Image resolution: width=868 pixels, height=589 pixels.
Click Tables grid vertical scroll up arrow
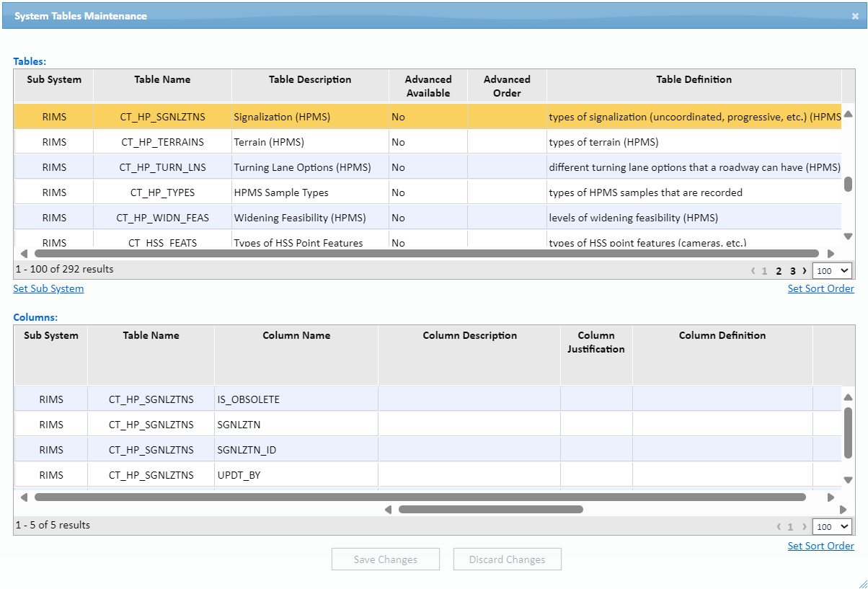point(849,114)
